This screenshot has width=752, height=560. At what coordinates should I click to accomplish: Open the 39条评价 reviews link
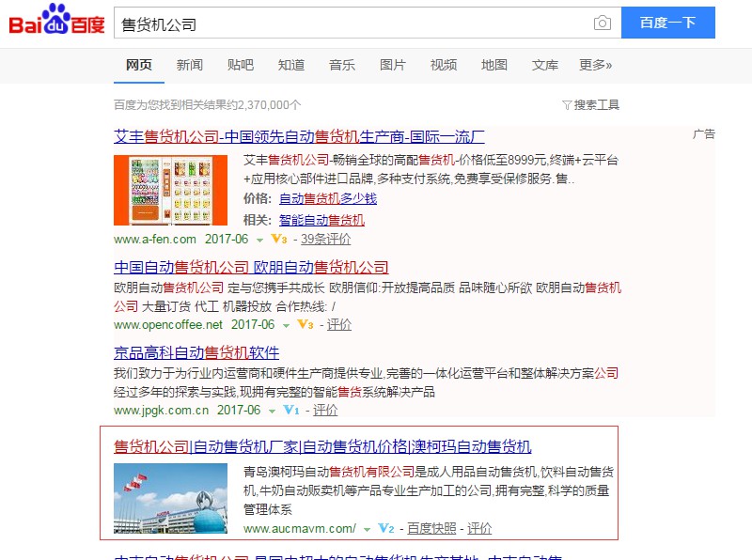[x=325, y=239]
